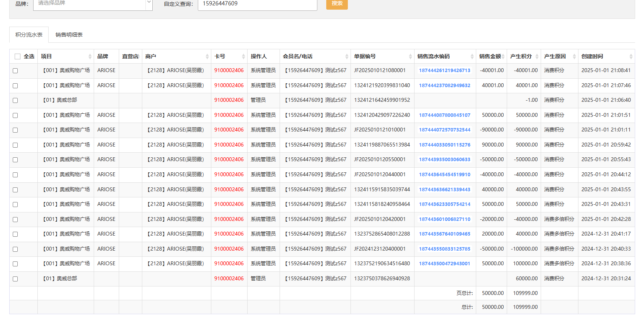
Task: Check row created 2025-01-01 21:06:40
Action: pyautogui.click(x=15, y=100)
